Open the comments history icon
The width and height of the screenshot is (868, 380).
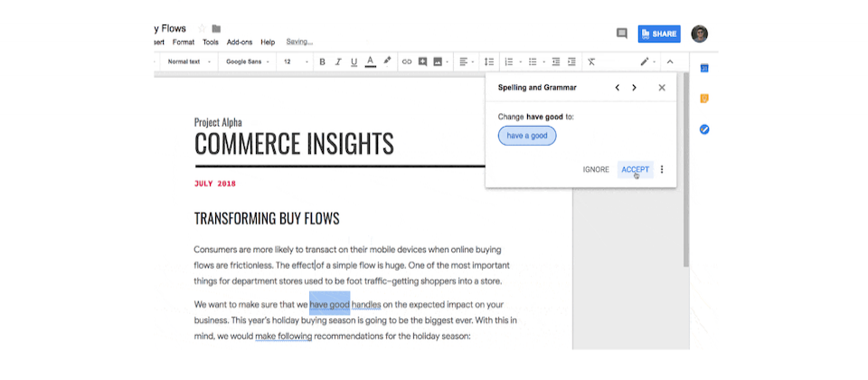click(621, 33)
